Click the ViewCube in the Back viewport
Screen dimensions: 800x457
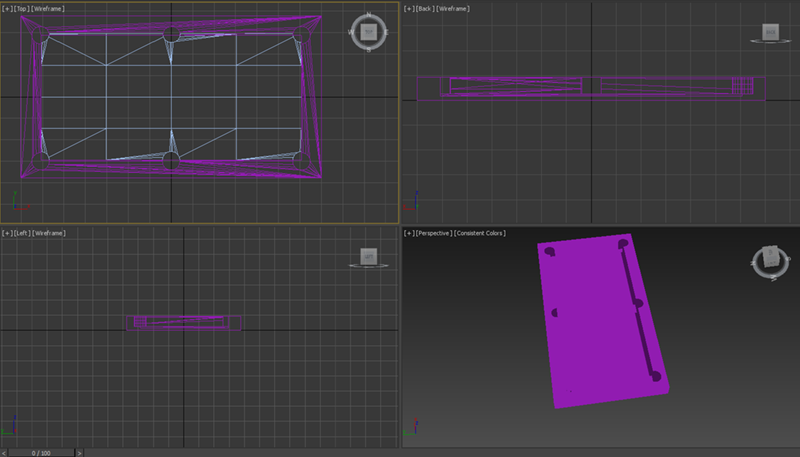click(770, 33)
